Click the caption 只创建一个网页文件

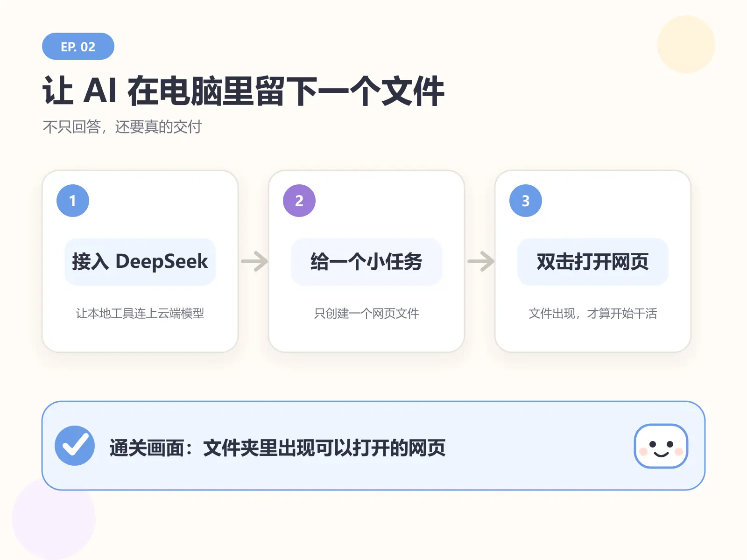pos(366,313)
